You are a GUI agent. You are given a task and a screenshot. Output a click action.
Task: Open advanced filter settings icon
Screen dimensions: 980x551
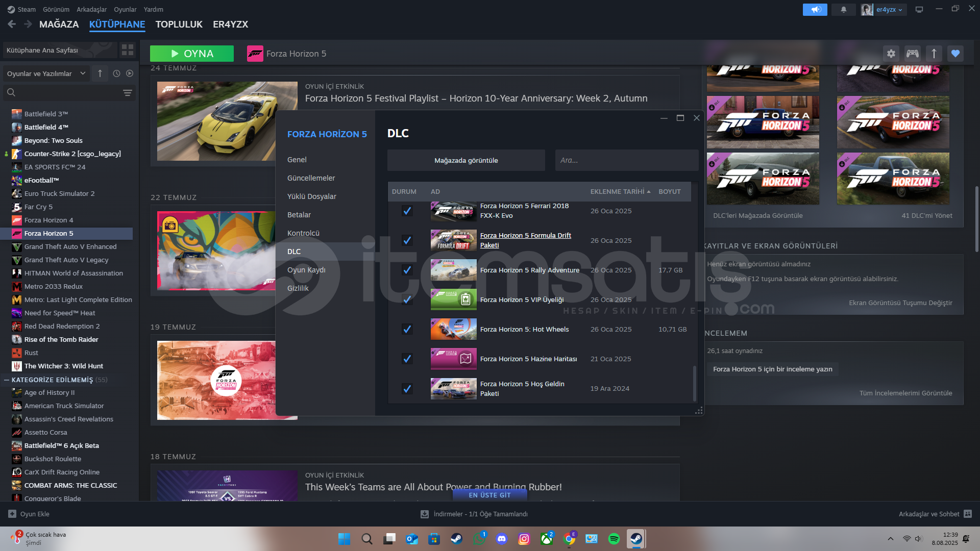(x=128, y=92)
